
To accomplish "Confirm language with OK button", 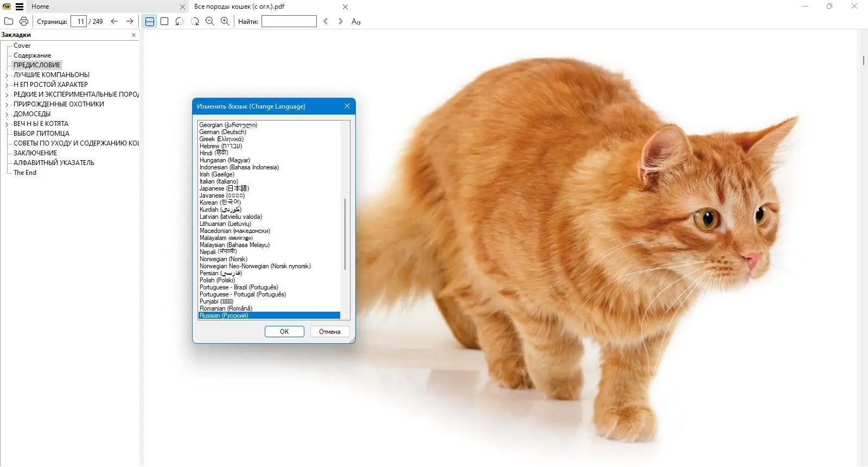I will pos(284,332).
